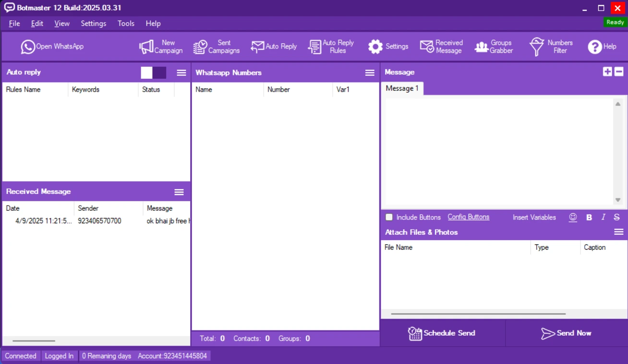Expand the Received Message panel menu
This screenshot has height=364, width=628.
[x=179, y=192]
